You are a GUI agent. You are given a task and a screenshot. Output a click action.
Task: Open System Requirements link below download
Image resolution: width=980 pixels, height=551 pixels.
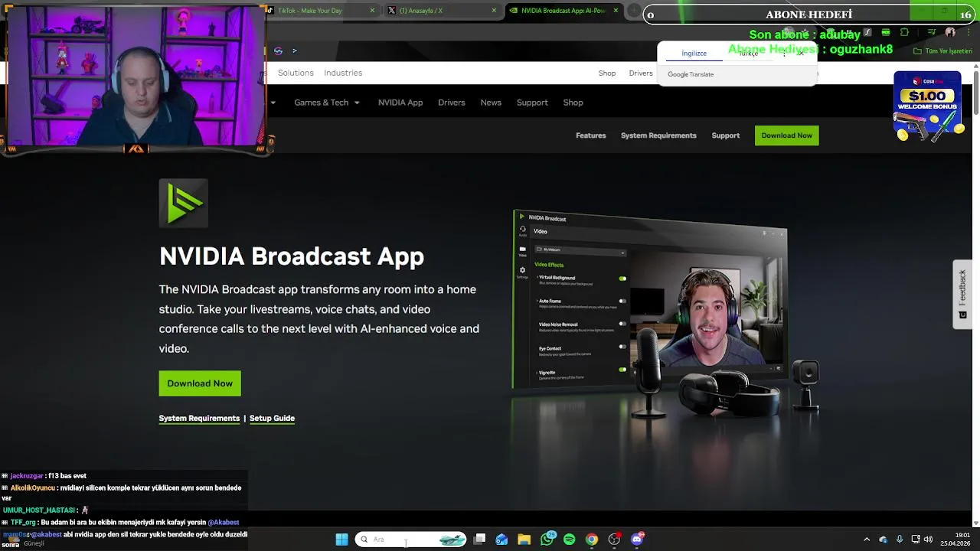(199, 418)
